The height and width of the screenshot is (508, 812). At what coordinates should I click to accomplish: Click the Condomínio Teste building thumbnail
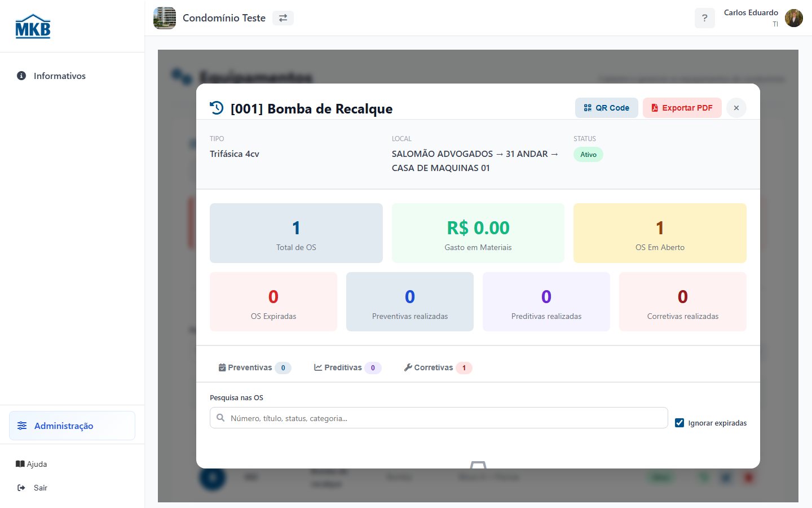(165, 18)
